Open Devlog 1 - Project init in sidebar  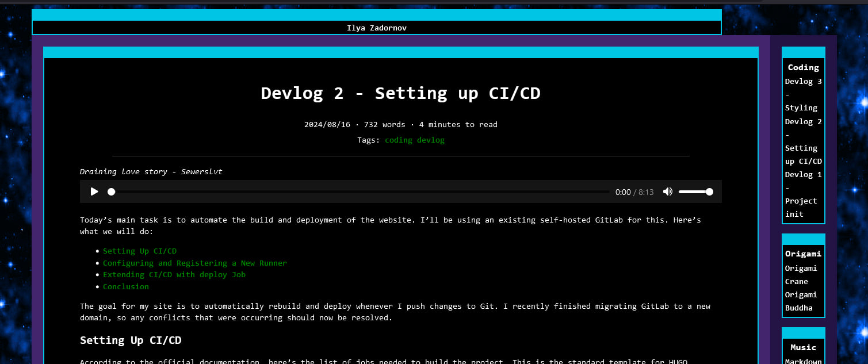(x=804, y=194)
